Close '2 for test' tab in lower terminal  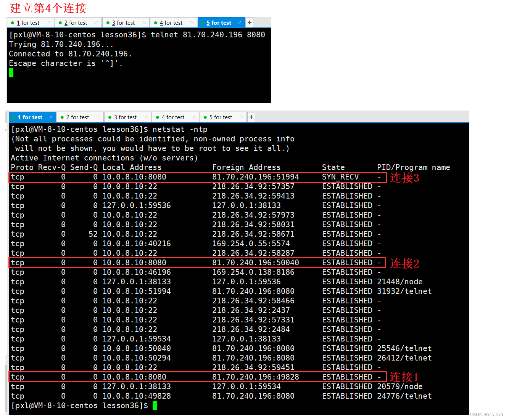pos(98,117)
